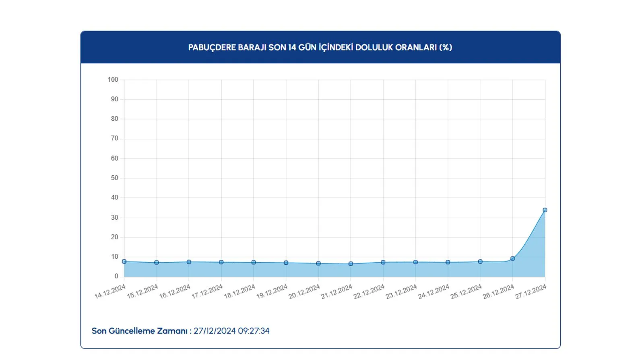Viewport: 644px width, 362px height.
Task: Click the x-axis label '18.12.2024'
Action: click(x=239, y=292)
